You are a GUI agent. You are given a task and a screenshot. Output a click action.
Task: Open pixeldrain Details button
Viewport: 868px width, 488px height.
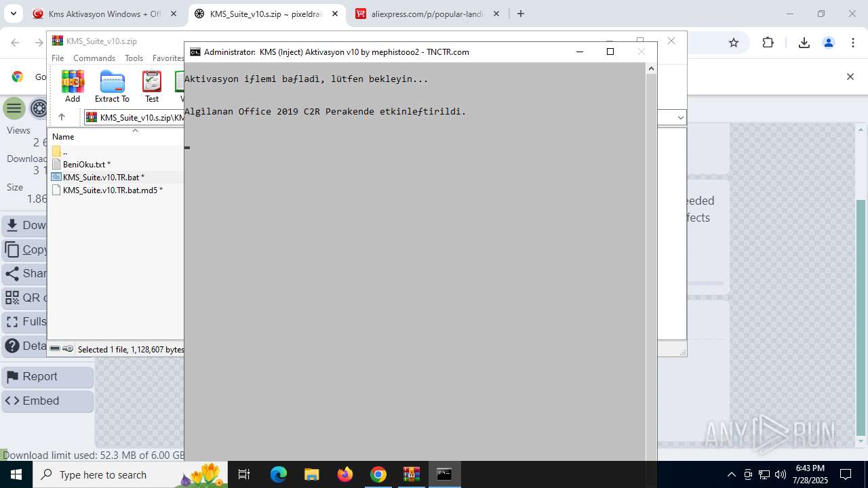(x=25, y=346)
